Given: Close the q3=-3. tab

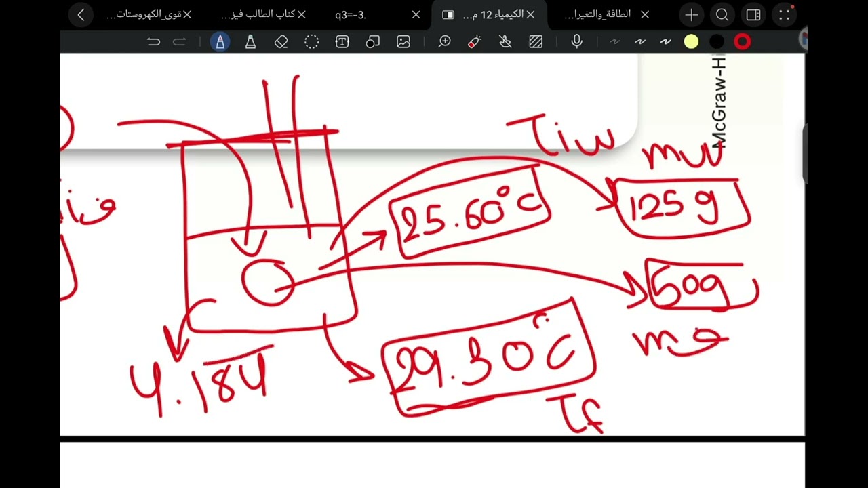Looking at the screenshot, I should [x=416, y=15].
